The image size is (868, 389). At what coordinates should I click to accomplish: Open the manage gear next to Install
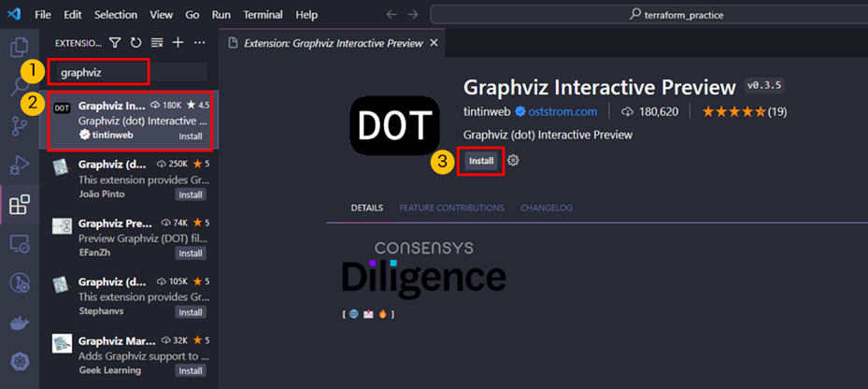[x=513, y=160]
